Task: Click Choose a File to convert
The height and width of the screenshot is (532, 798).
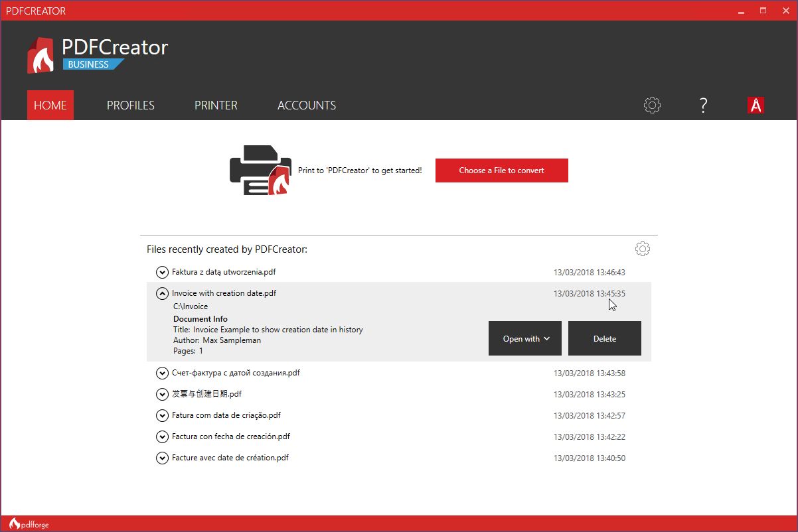Action: pyautogui.click(x=502, y=170)
